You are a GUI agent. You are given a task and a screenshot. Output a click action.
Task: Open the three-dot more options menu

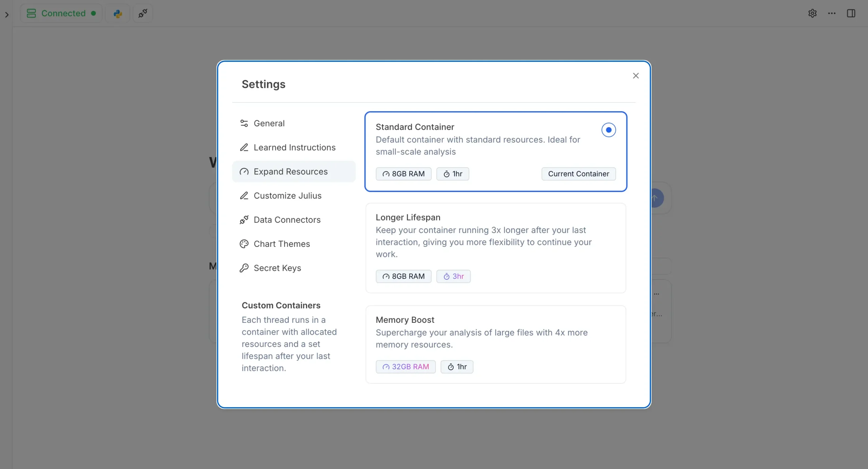click(832, 14)
